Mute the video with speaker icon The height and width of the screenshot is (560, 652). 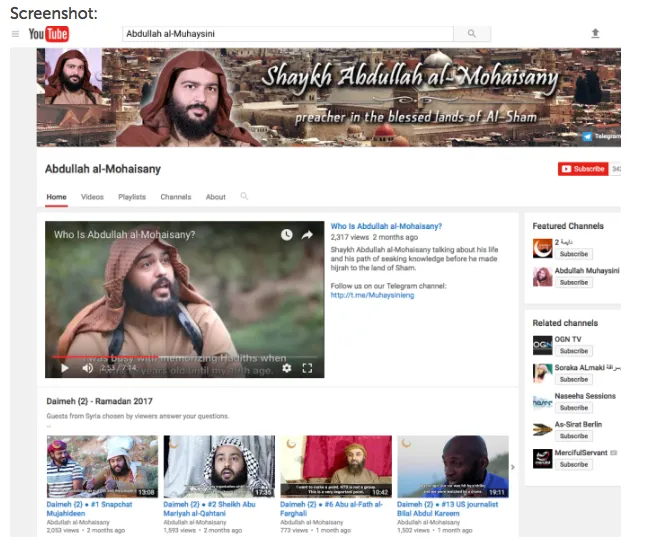(x=87, y=368)
